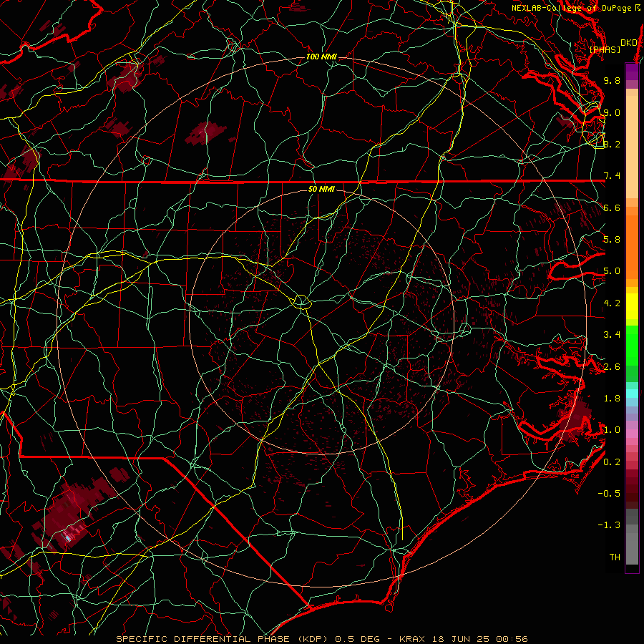Click the 8.2 value on color scale
This screenshot has height=644, width=644.
point(612,145)
